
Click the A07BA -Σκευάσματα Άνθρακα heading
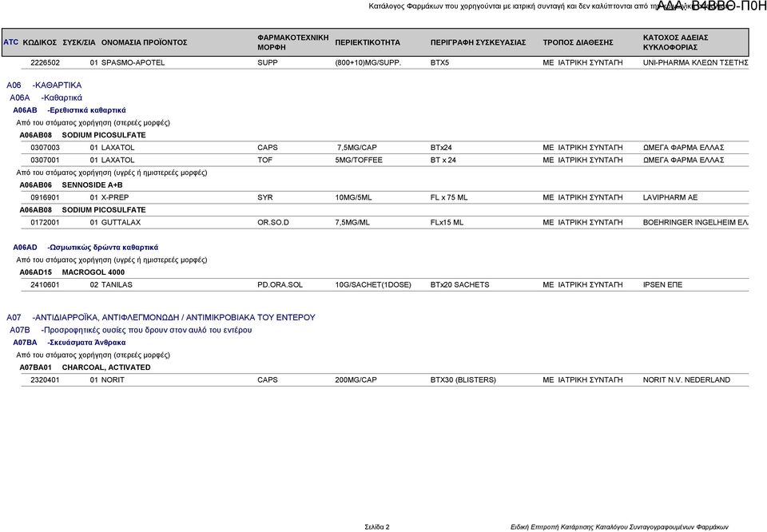pos(69,342)
